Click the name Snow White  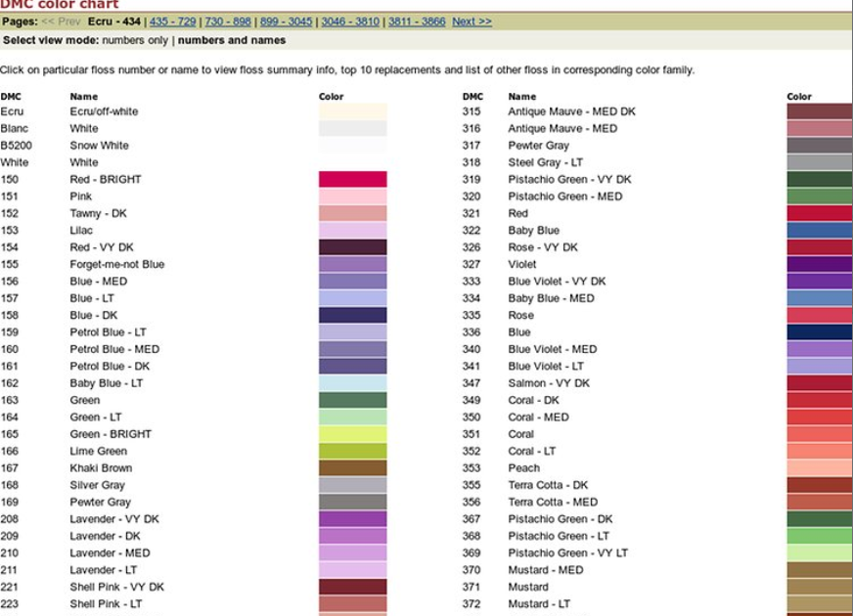pyautogui.click(x=99, y=146)
